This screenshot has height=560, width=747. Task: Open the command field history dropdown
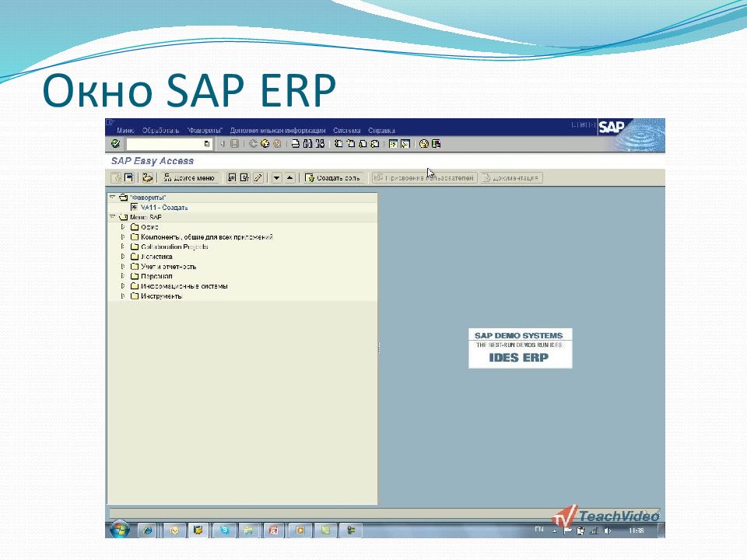pyautogui.click(x=206, y=143)
